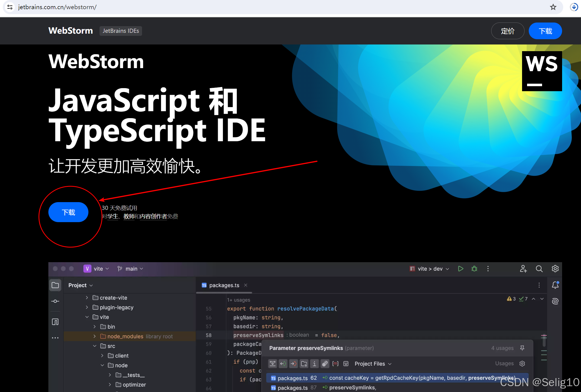581x392 pixels.
Task: Open notifications with the bell icon
Action: click(555, 285)
